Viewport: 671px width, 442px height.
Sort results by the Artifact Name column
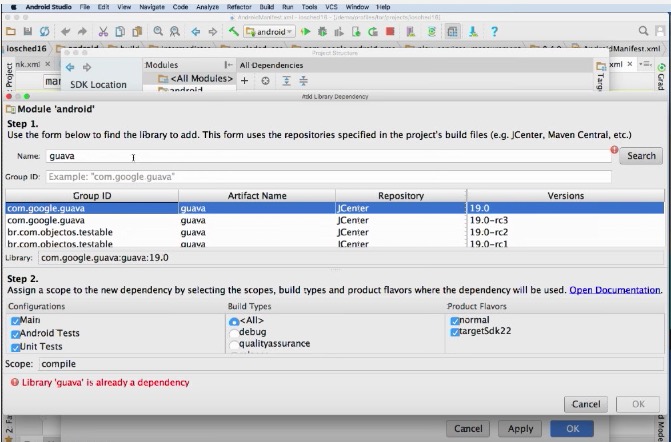tap(257, 196)
